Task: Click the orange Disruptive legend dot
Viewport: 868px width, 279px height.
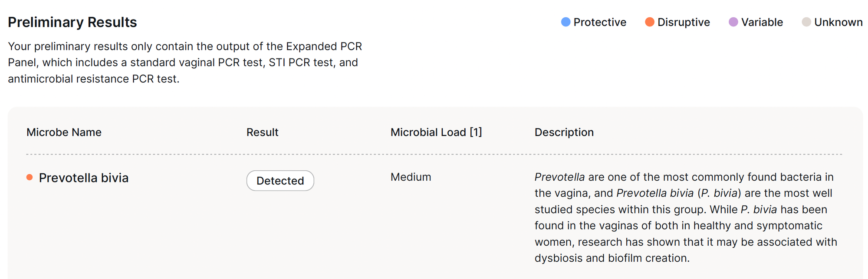Action: (649, 22)
